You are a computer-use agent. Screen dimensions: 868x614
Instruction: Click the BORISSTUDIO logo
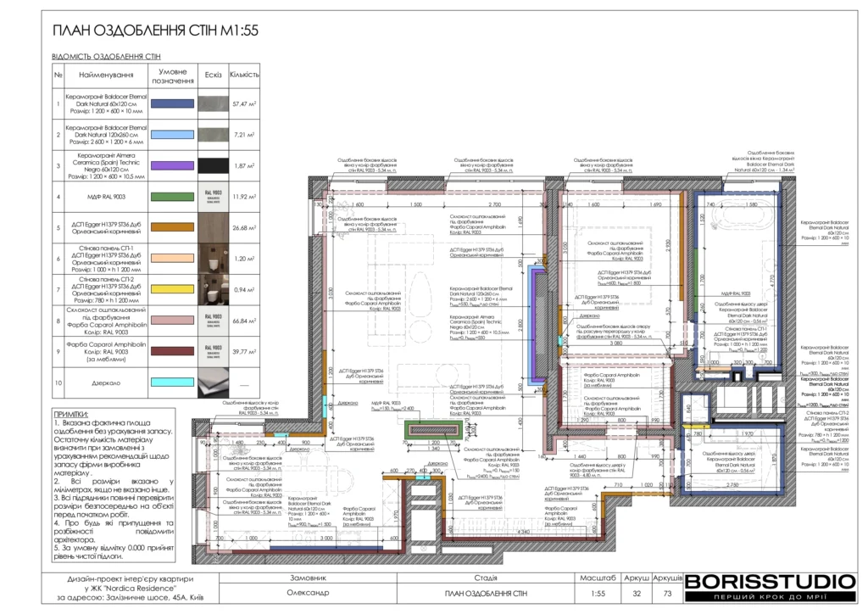pos(769,585)
